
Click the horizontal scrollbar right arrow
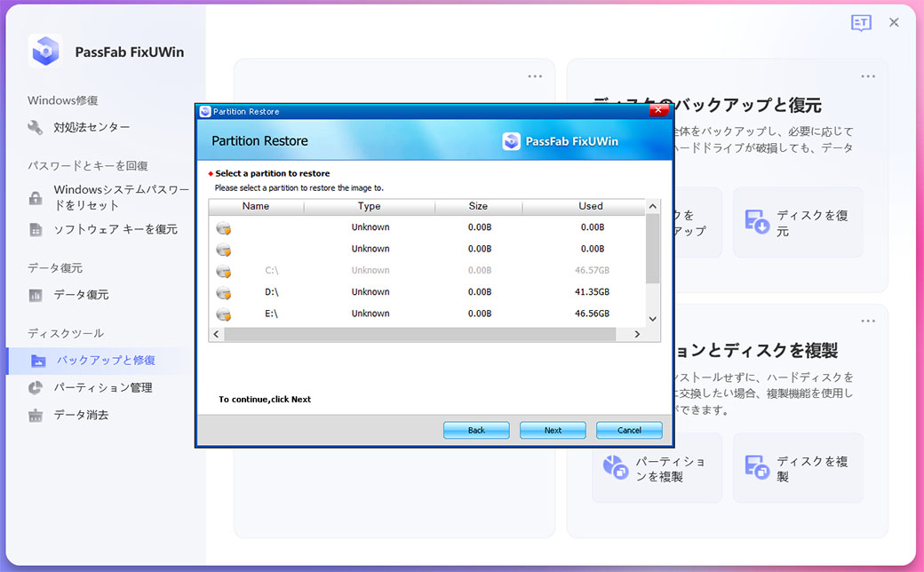636,334
